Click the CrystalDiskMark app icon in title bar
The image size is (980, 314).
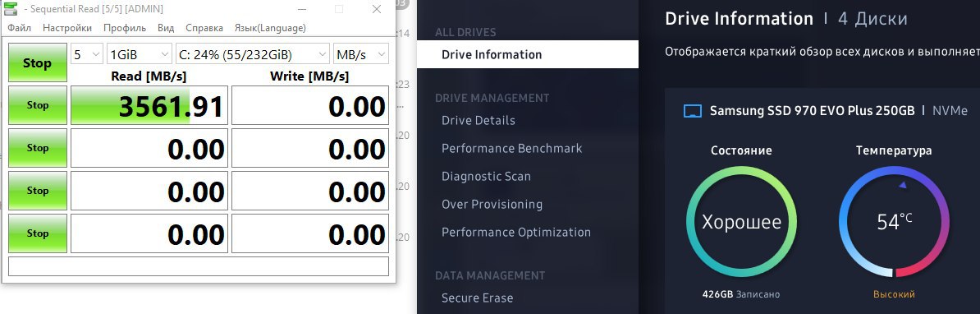click(10, 9)
